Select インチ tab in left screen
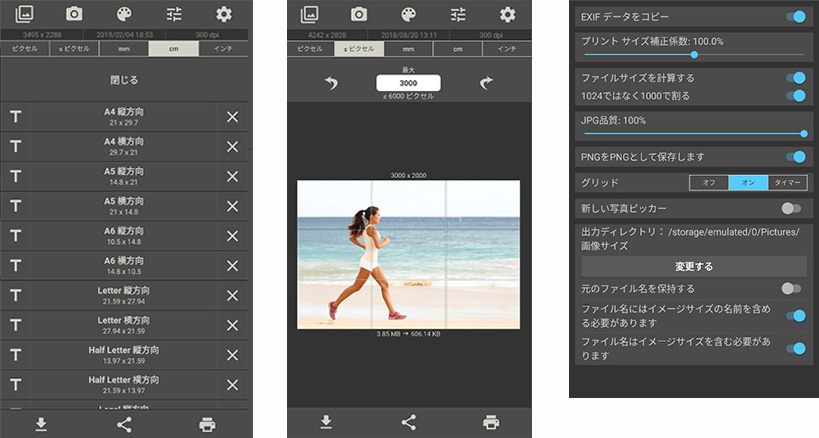This screenshot has height=438, width=819. tap(223, 49)
